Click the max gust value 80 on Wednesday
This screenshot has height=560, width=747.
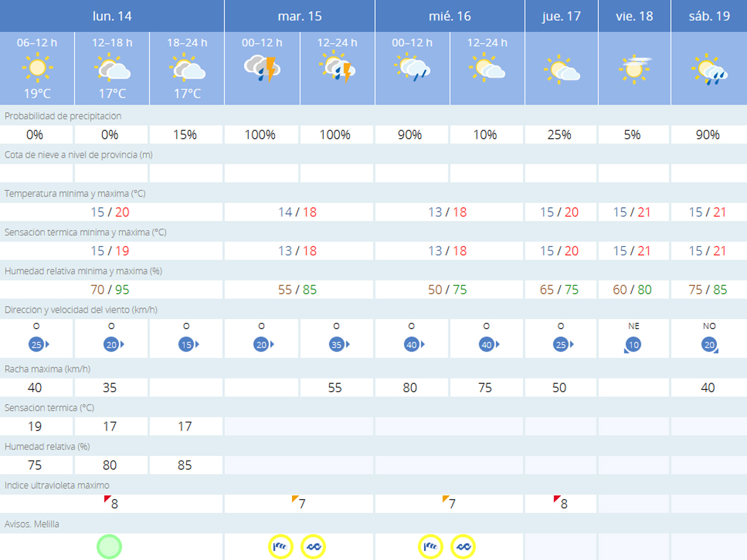(x=410, y=388)
